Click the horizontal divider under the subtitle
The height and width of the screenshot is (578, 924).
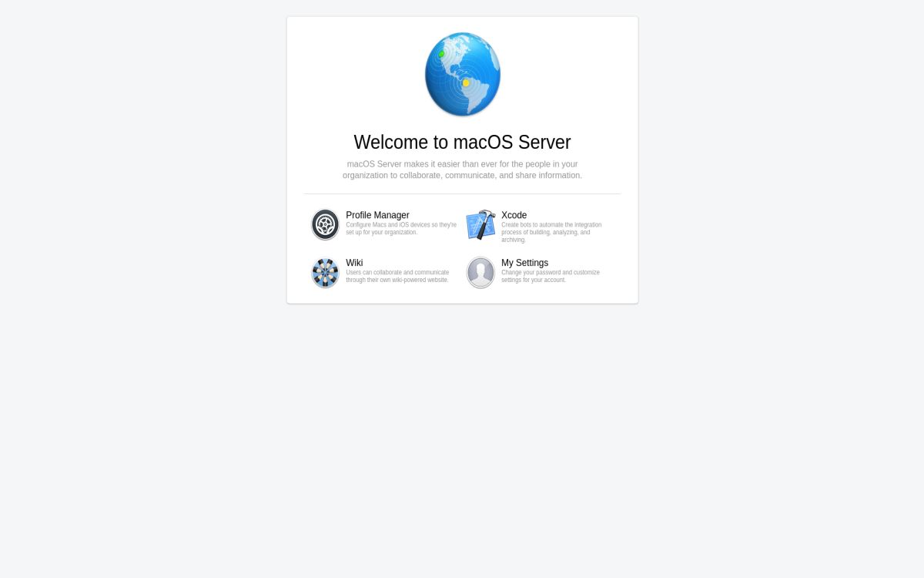[462, 194]
